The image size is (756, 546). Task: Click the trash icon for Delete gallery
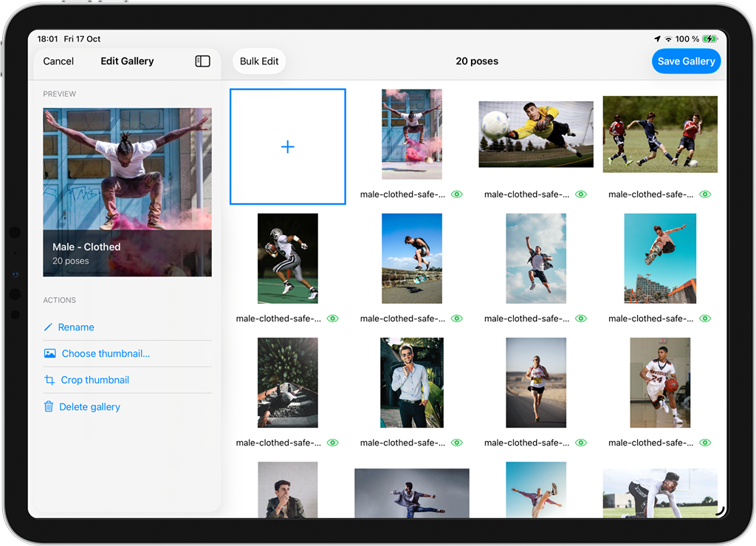(x=49, y=407)
